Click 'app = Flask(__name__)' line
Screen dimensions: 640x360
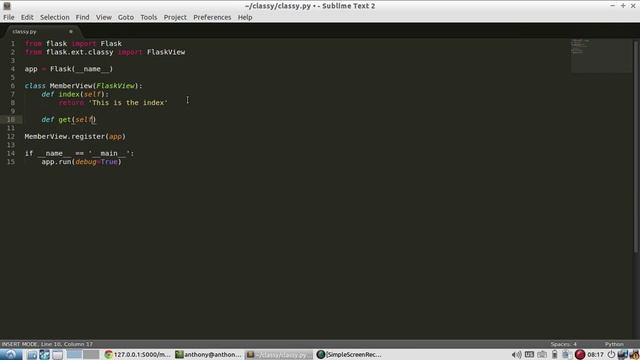(69, 69)
